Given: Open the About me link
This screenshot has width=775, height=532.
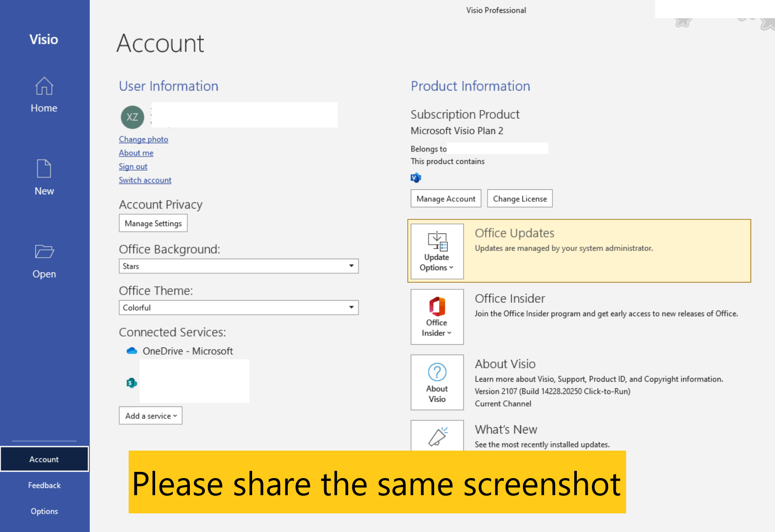Looking at the screenshot, I should pos(136,153).
